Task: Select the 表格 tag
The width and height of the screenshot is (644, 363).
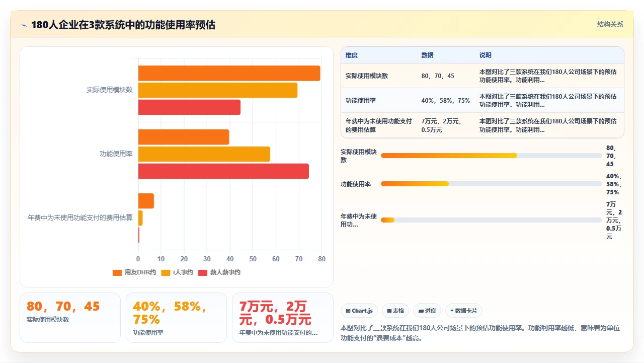Action: pyautogui.click(x=396, y=311)
